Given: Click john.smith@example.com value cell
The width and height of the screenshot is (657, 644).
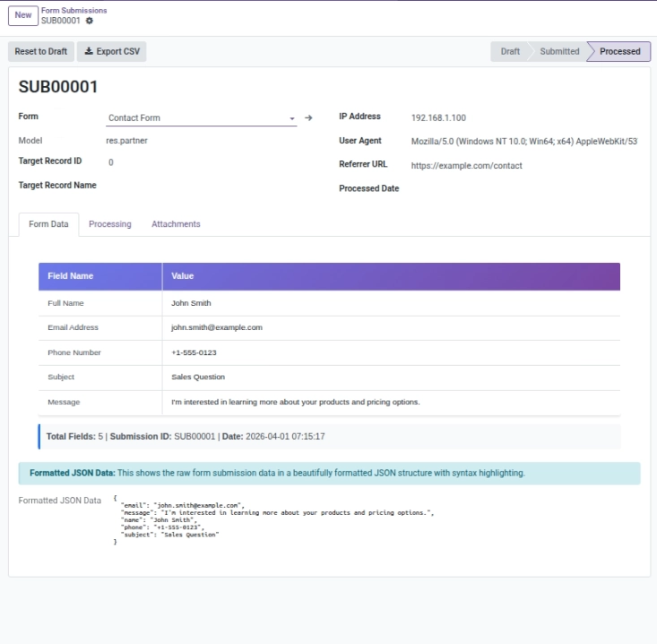Looking at the screenshot, I should pos(392,328).
